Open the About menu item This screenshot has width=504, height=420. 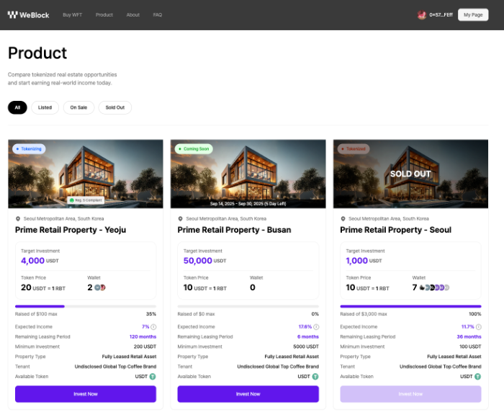(133, 15)
